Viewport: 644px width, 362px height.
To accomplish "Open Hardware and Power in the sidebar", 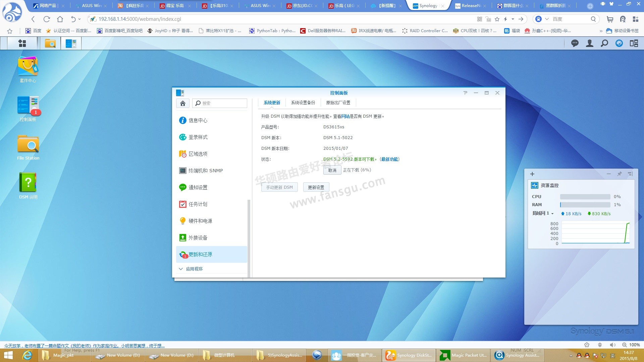I will coord(212,221).
